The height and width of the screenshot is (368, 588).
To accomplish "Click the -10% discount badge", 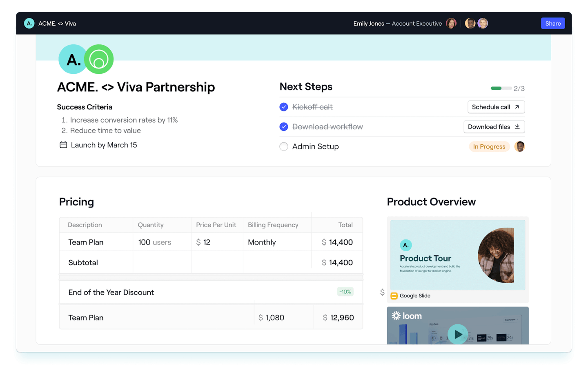I will tap(345, 292).
